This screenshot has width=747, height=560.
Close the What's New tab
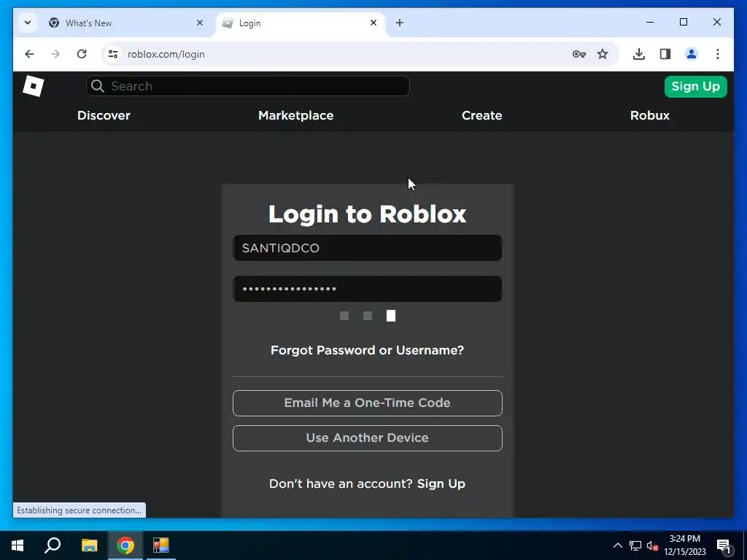200,23
